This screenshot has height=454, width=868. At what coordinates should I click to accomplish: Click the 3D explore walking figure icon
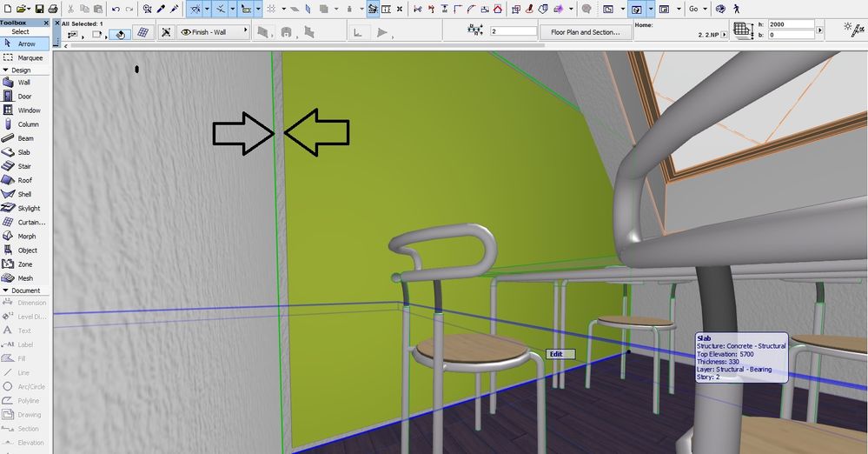736,9
